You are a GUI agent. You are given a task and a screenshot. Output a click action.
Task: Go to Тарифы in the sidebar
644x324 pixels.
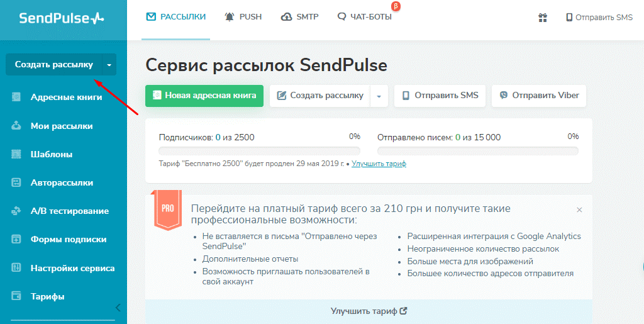tap(48, 296)
